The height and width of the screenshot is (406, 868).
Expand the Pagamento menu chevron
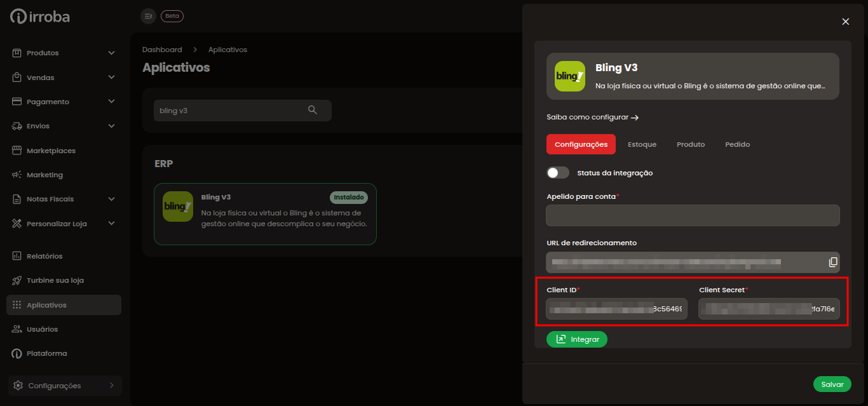pos(112,102)
